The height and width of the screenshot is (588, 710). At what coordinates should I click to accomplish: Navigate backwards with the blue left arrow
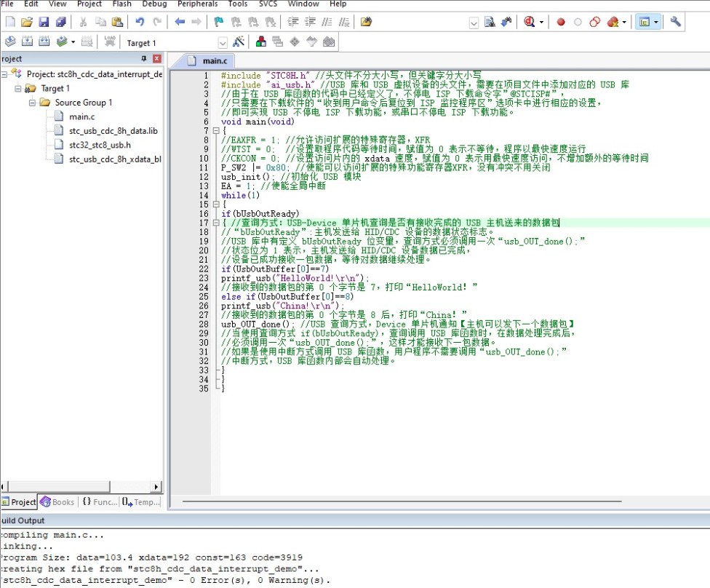click(x=180, y=22)
